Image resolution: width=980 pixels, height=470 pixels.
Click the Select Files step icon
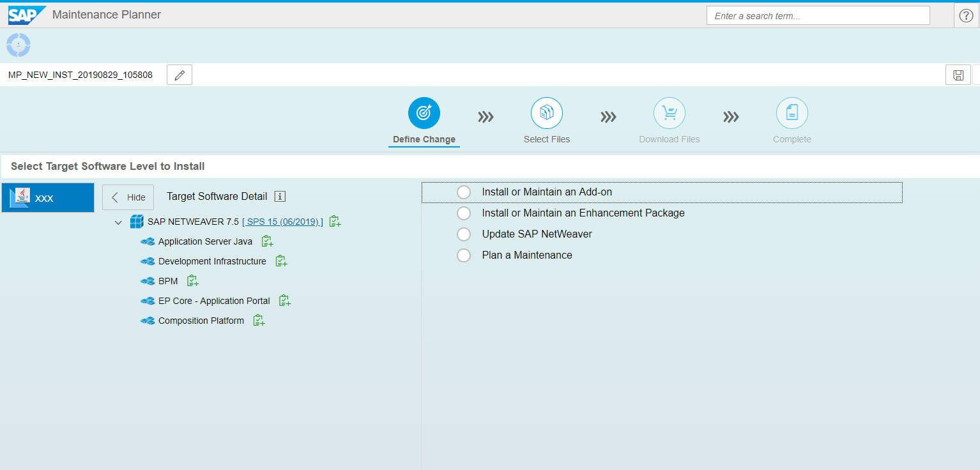click(547, 113)
